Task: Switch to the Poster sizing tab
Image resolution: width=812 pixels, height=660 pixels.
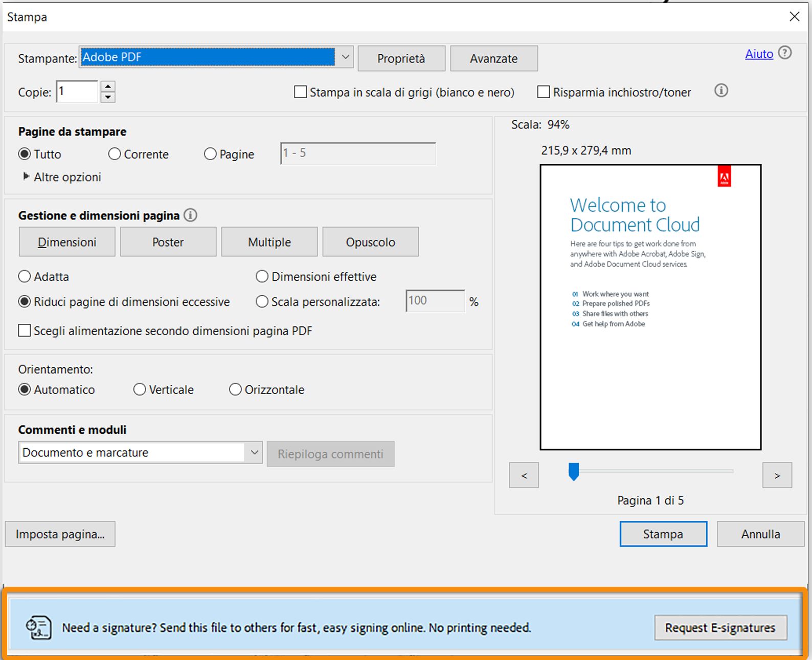Action: (168, 242)
